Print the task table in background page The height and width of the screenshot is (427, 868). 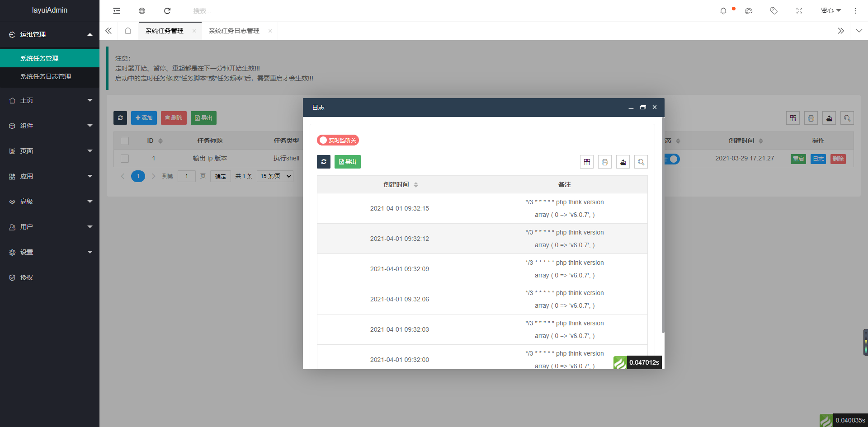coord(811,118)
